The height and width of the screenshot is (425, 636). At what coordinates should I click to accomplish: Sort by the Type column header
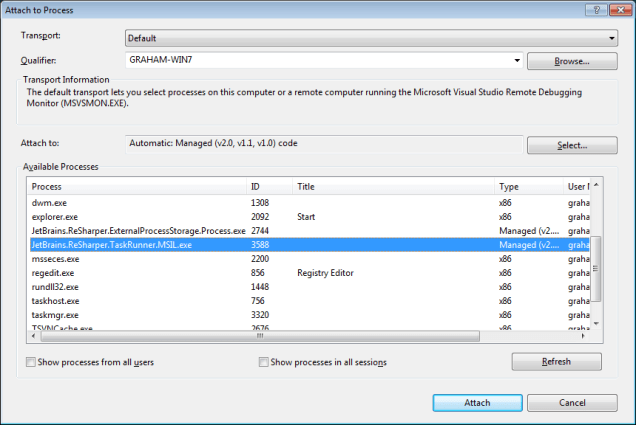527,187
